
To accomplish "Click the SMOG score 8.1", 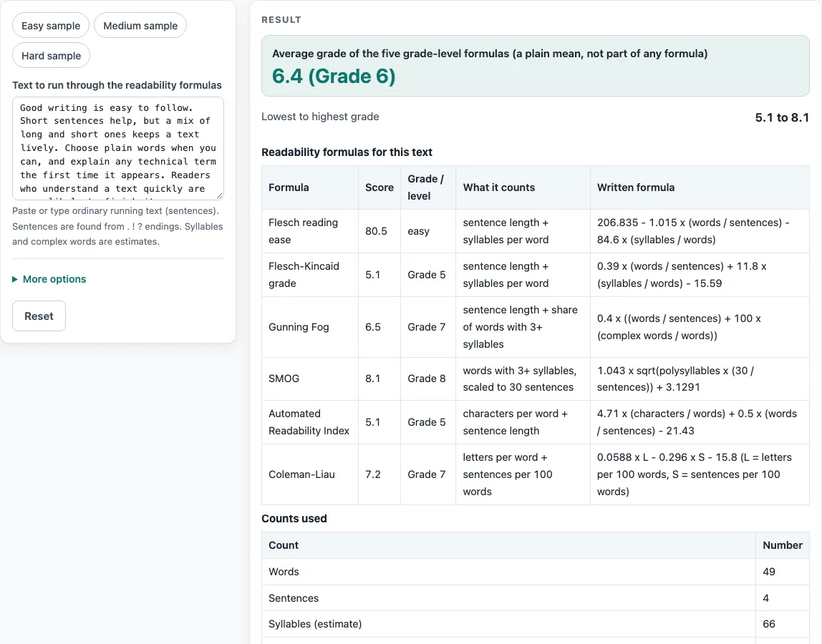I will 373,379.
